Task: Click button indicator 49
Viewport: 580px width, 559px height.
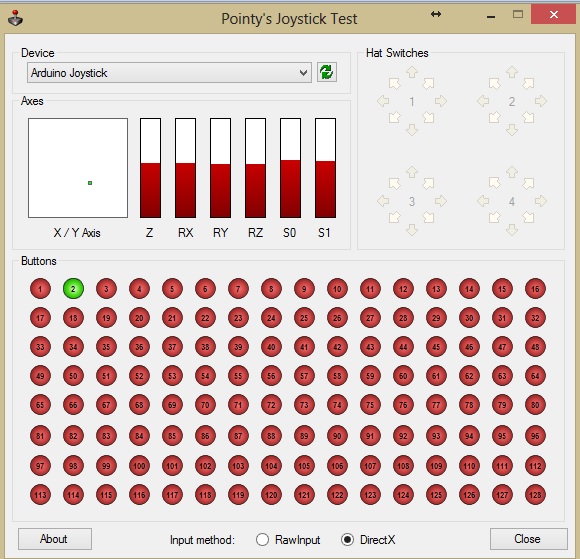Action: point(40,376)
